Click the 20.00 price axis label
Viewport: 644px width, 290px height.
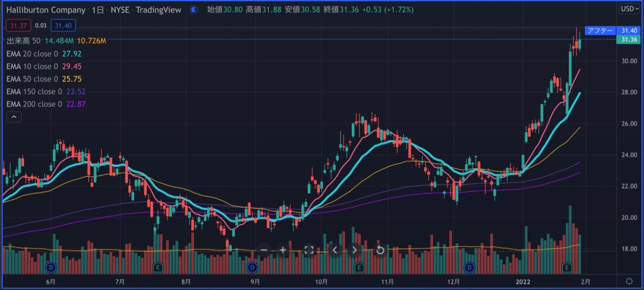coord(629,218)
